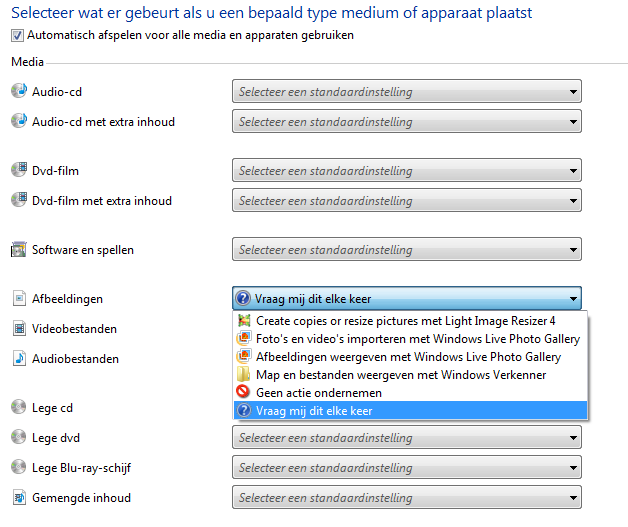The width and height of the screenshot is (628, 527).
Task: Click the Lege Blu-ray-schijf disc icon
Action: tap(19, 467)
